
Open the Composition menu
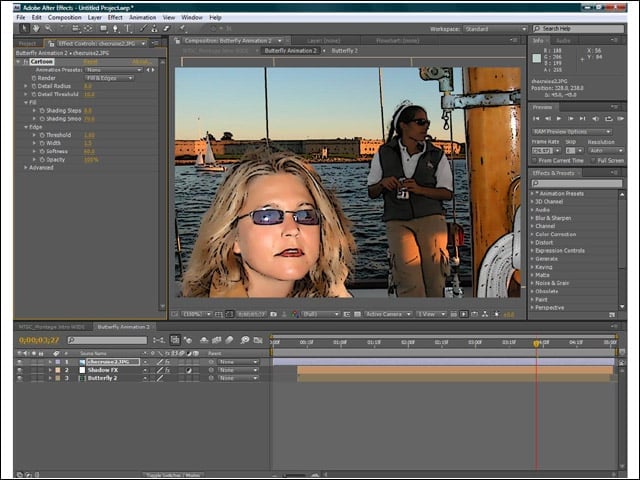(64, 18)
